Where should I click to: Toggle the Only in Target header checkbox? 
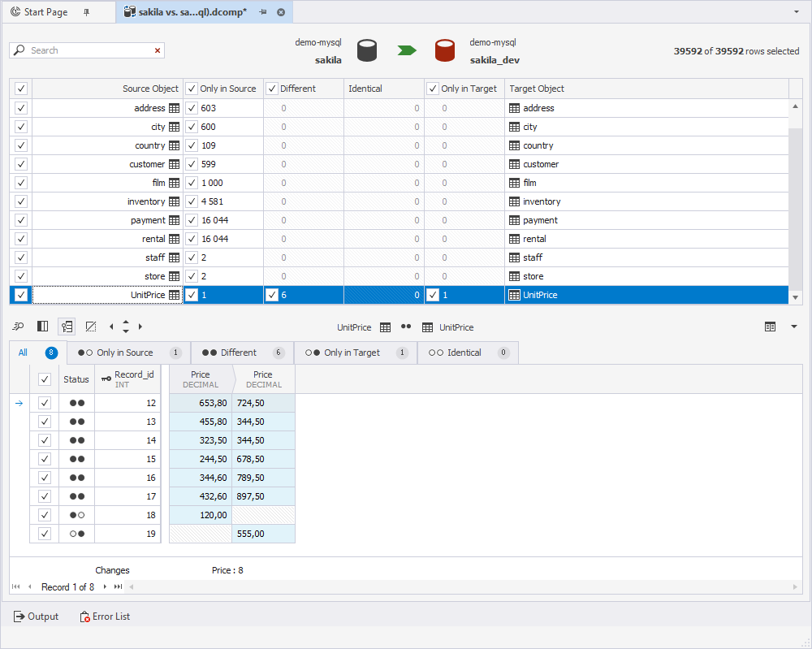click(x=433, y=89)
